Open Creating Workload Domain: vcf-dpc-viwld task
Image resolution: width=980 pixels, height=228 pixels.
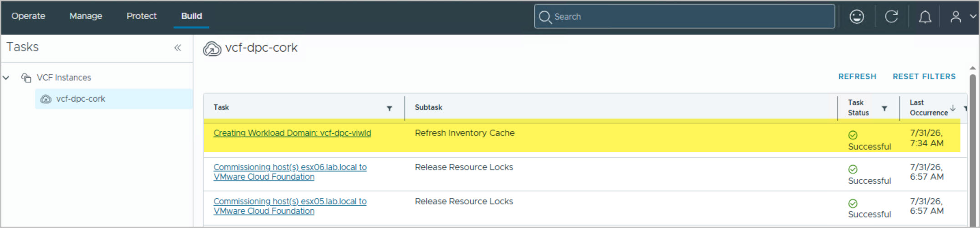(292, 133)
